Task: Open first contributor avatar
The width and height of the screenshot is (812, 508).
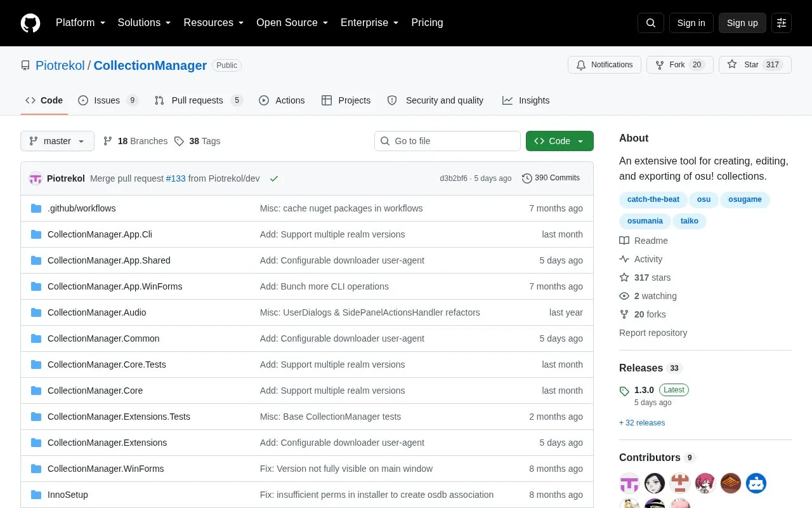Action: [x=629, y=483]
